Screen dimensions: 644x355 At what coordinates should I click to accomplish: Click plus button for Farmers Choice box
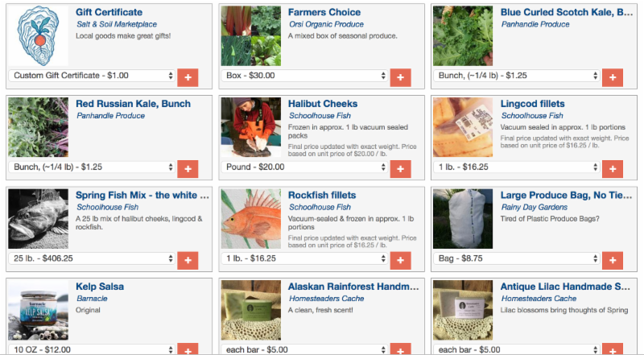click(400, 77)
